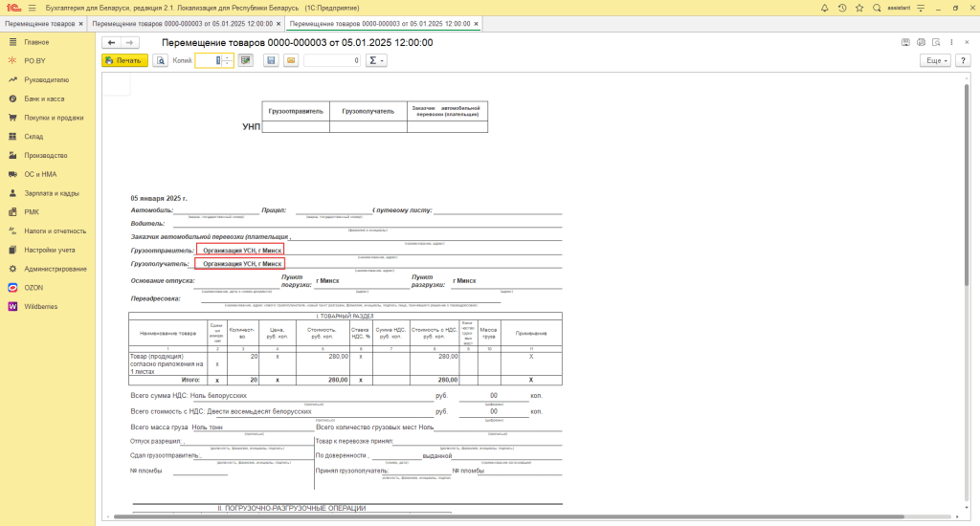980x526 pixels.
Task: Increase copies count with up stepper arrow
Action: coord(228,57)
